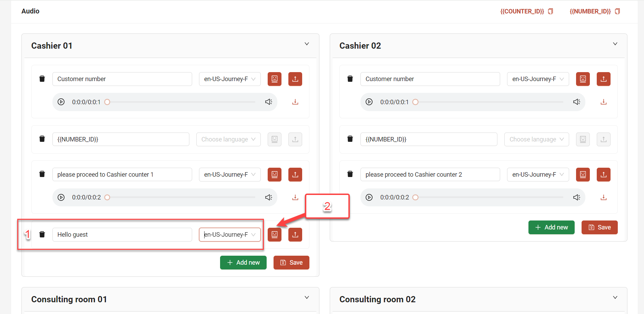Mute Cashier 02 Customer number audio
Screen dimensions: 644x314
[x=577, y=102]
